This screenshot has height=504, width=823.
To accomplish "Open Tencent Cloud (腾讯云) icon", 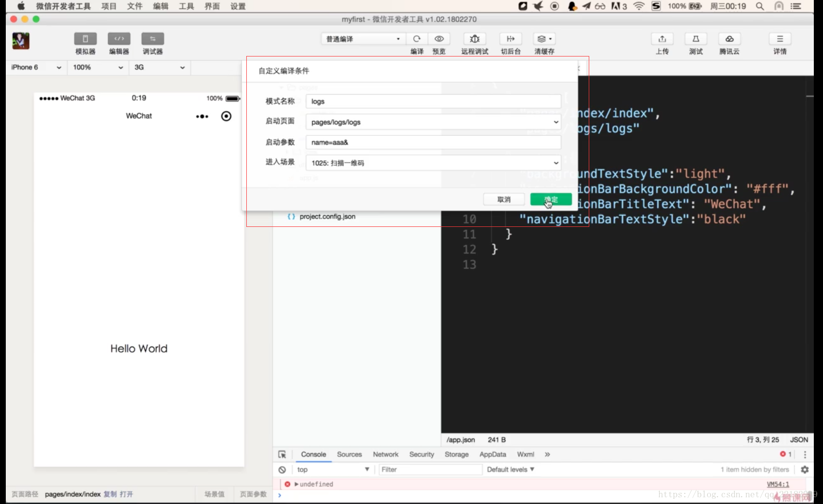I will [729, 39].
